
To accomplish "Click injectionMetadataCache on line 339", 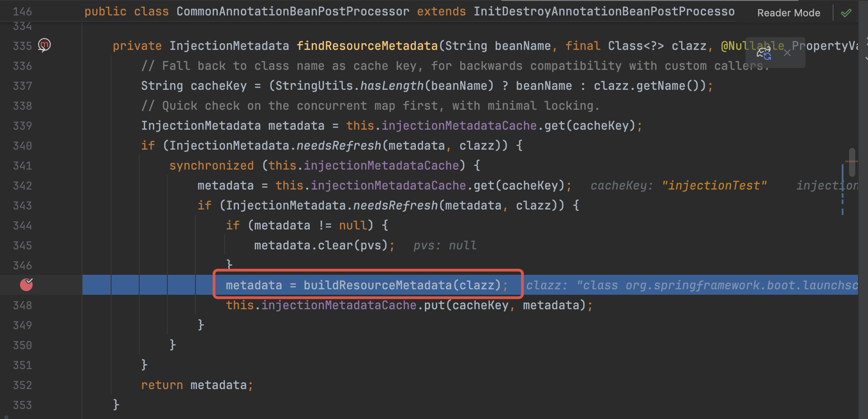I will pyautogui.click(x=459, y=126).
